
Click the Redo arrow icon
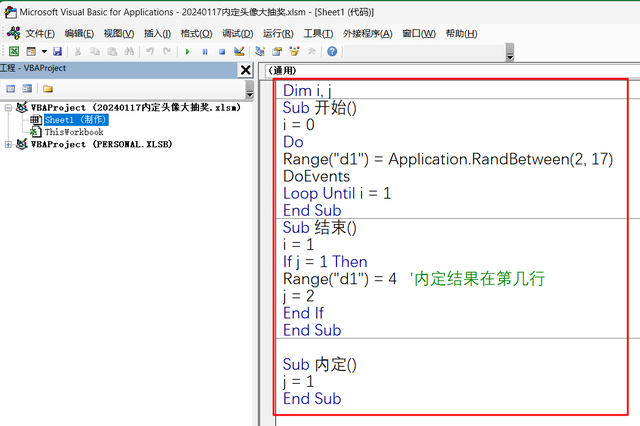pyautogui.click(x=167, y=51)
